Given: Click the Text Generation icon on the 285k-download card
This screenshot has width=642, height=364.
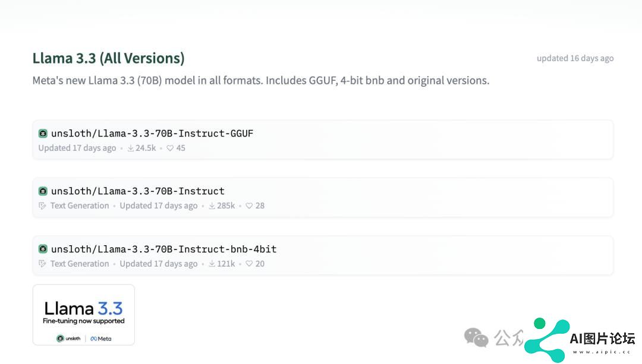Looking at the screenshot, I should coord(42,206).
